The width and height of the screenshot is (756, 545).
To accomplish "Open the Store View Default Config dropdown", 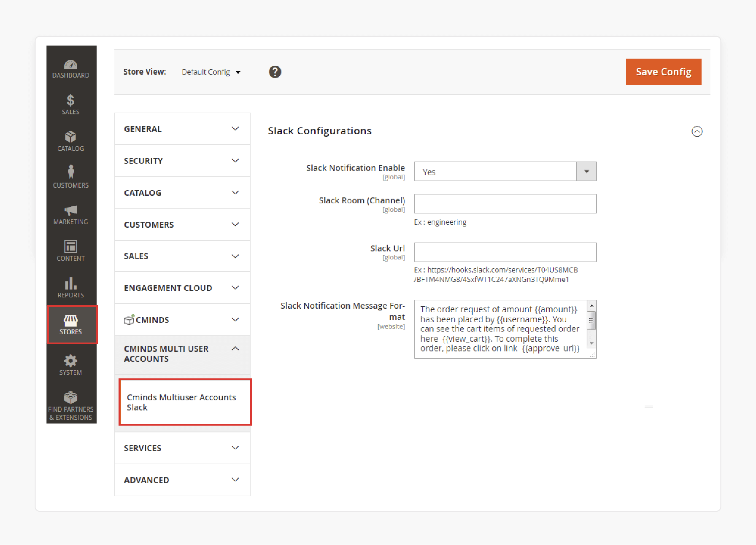I will (x=211, y=72).
